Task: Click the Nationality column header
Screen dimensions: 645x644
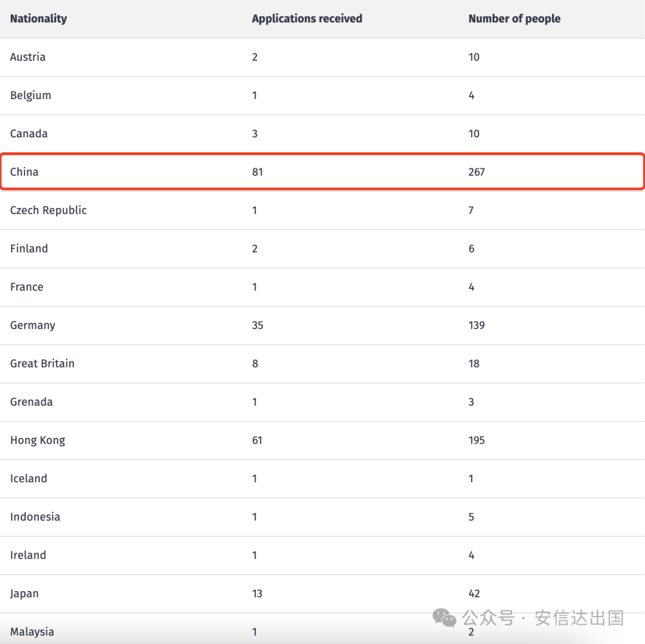Action: point(38,19)
